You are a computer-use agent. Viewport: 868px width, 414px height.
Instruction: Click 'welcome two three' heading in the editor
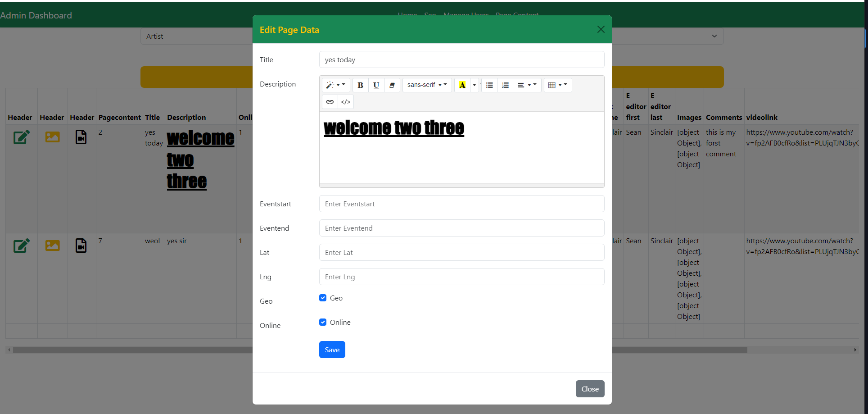tap(394, 128)
